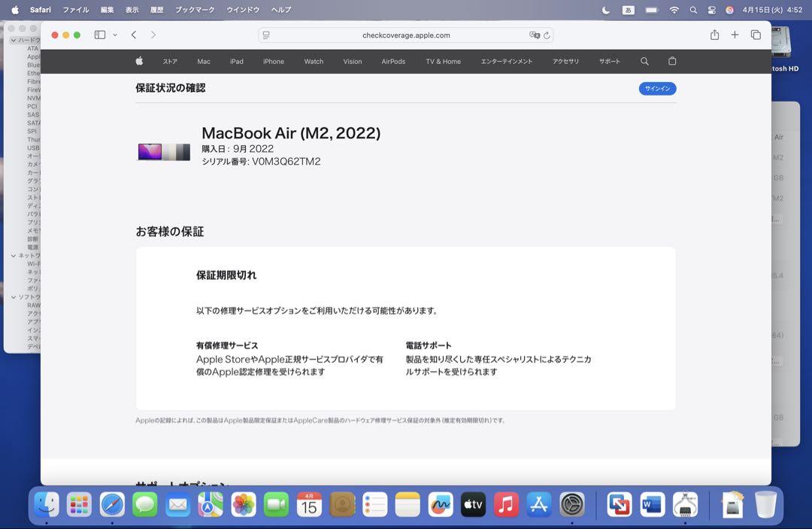Click the battery status icon
The height and width of the screenshot is (529, 812).
(x=652, y=10)
